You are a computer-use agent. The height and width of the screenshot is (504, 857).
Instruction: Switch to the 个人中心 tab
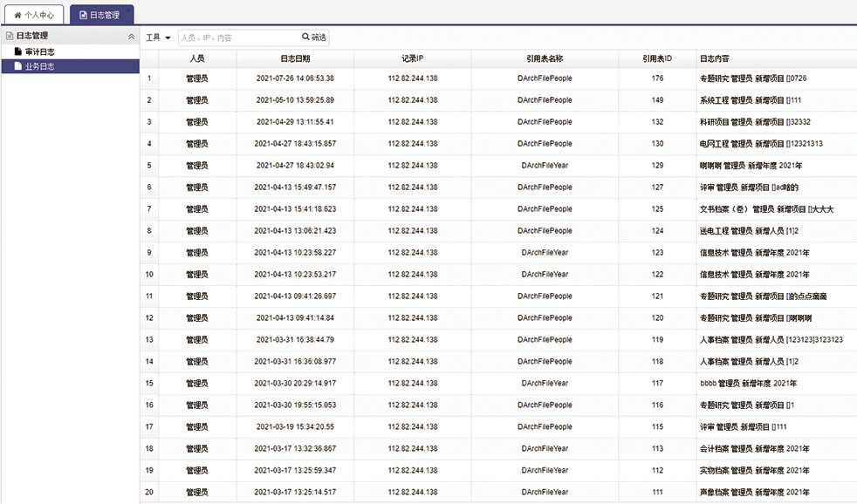pyautogui.click(x=34, y=15)
